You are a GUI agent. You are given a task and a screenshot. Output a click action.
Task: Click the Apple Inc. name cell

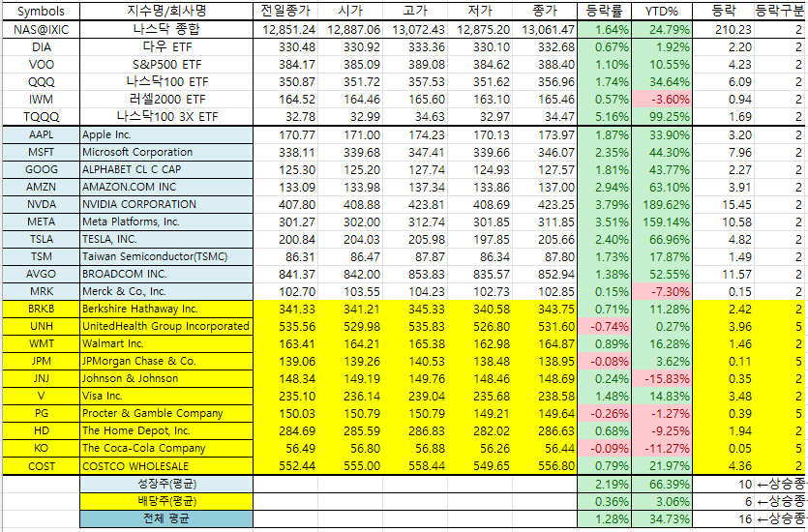pyautogui.click(x=166, y=134)
